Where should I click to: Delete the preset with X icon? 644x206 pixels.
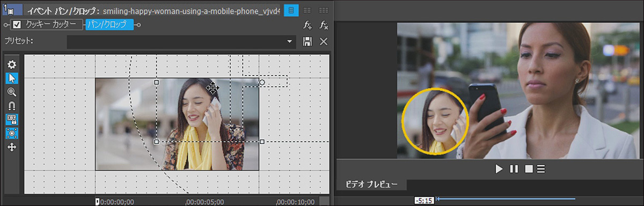(x=324, y=41)
